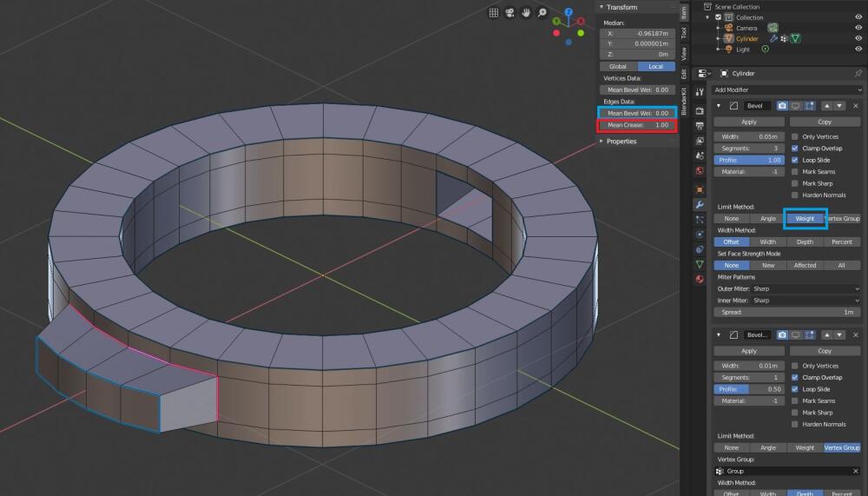Expand the Properties panel in sidebar
This screenshot has height=496, width=868.
coord(602,142)
